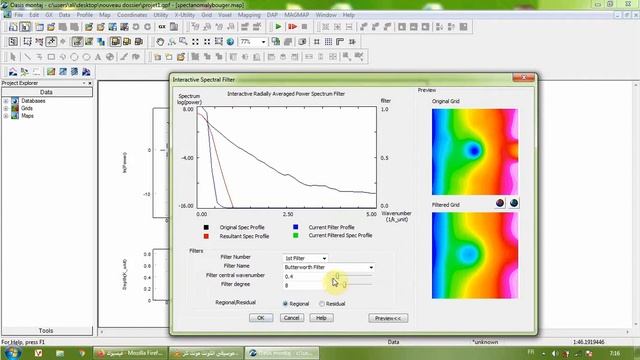Click the 'Original Spec Profile' legend label
The image size is (640, 360).
coord(242,227)
